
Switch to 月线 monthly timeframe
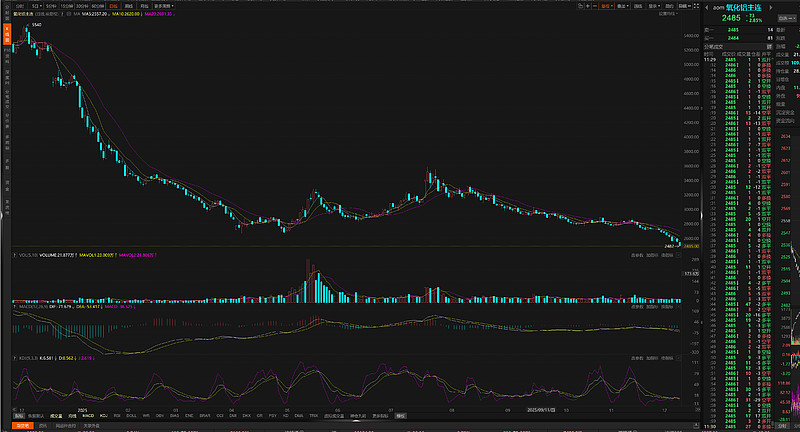coord(144,6)
